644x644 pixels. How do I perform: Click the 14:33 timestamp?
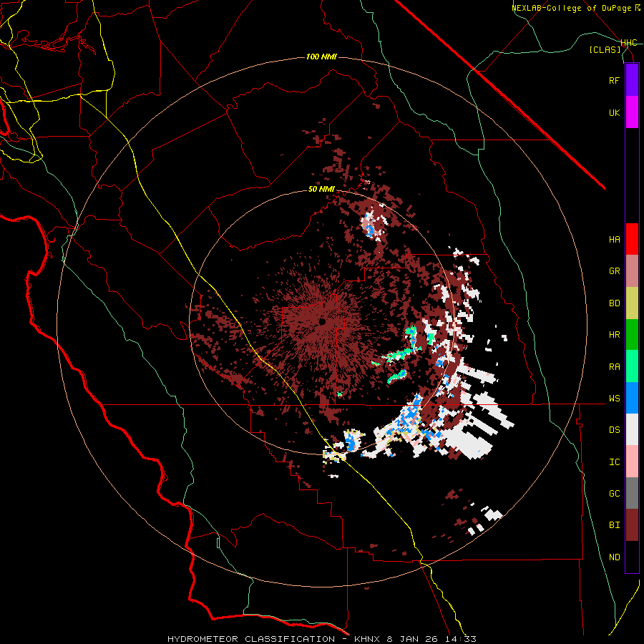(x=460, y=639)
